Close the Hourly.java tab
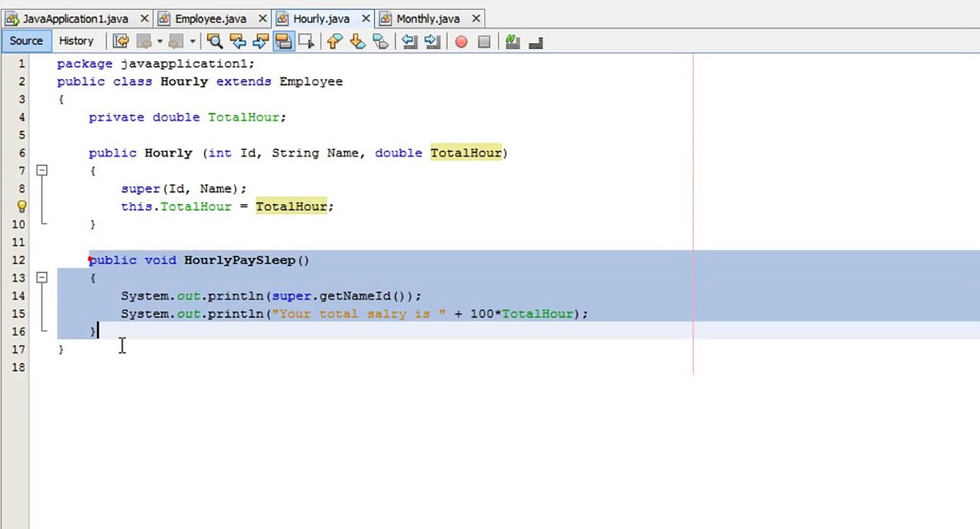Screen dimensions: 980x529 pos(365,18)
